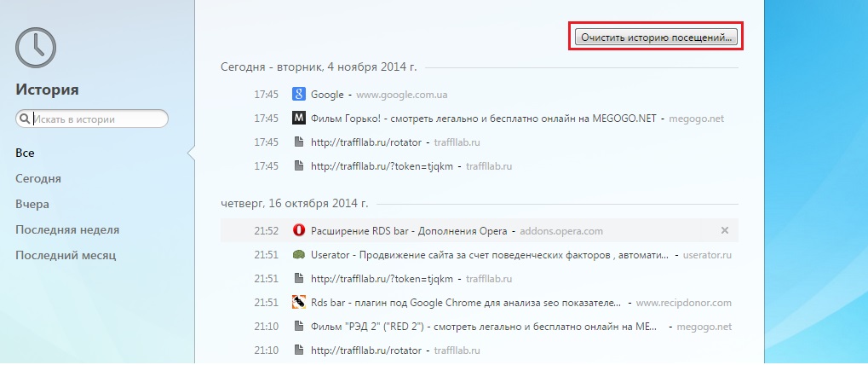Screen dimensions: 868x365
Task: Select the 'Все' history filter
Action: tap(25, 153)
